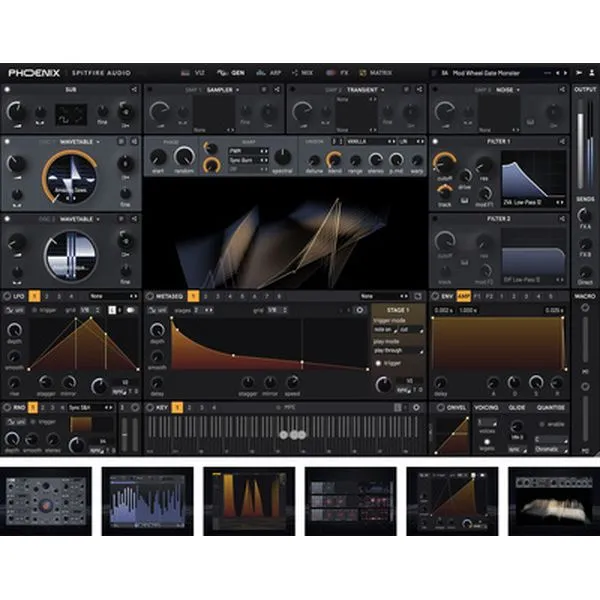Click the SAMPLER module share icon
The height and width of the screenshot is (600, 600).
click(277, 90)
